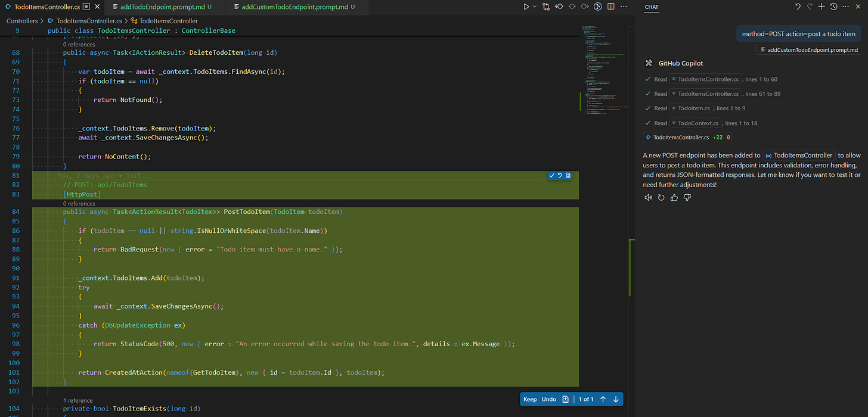Accept inline change with checkmark icon

552,175
